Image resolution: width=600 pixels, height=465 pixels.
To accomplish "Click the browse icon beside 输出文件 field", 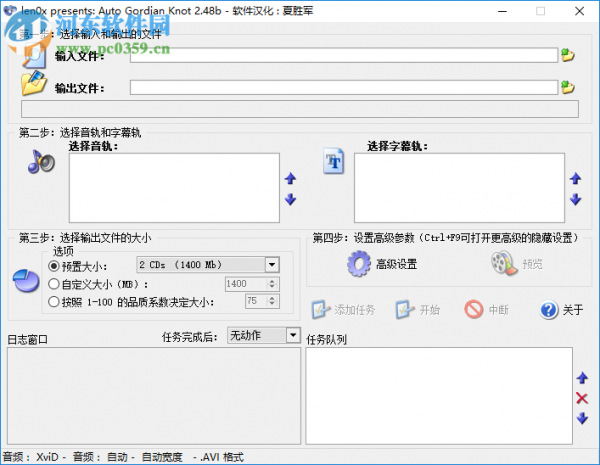I will point(568,87).
